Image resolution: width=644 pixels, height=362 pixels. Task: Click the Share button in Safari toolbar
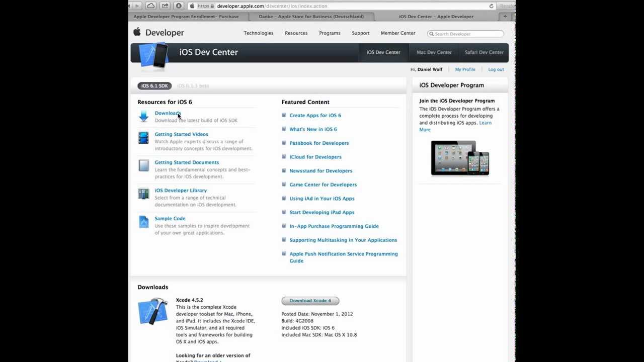(x=165, y=6)
